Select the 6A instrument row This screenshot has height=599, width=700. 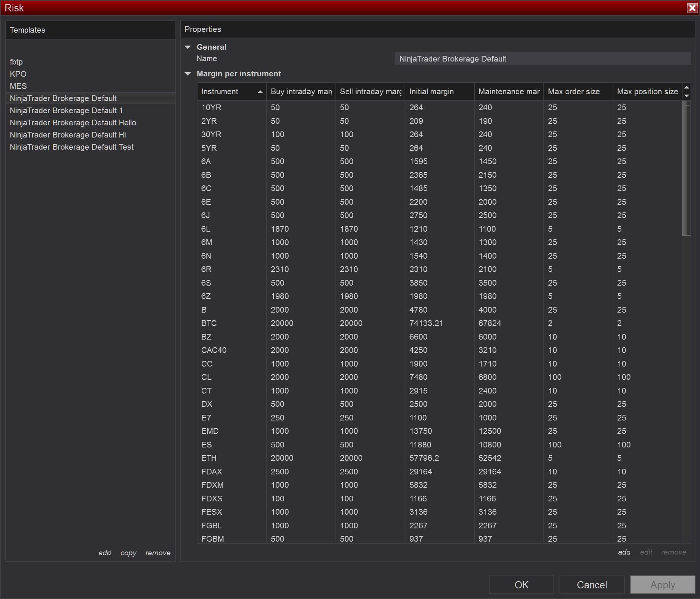(x=439, y=161)
